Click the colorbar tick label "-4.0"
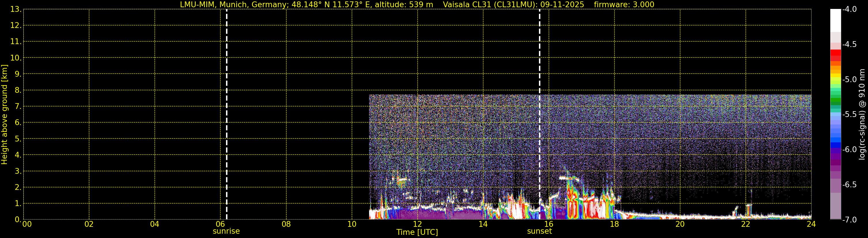Image resolution: width=868 pixels, height=238 pixels. click(x=850, y=10)
